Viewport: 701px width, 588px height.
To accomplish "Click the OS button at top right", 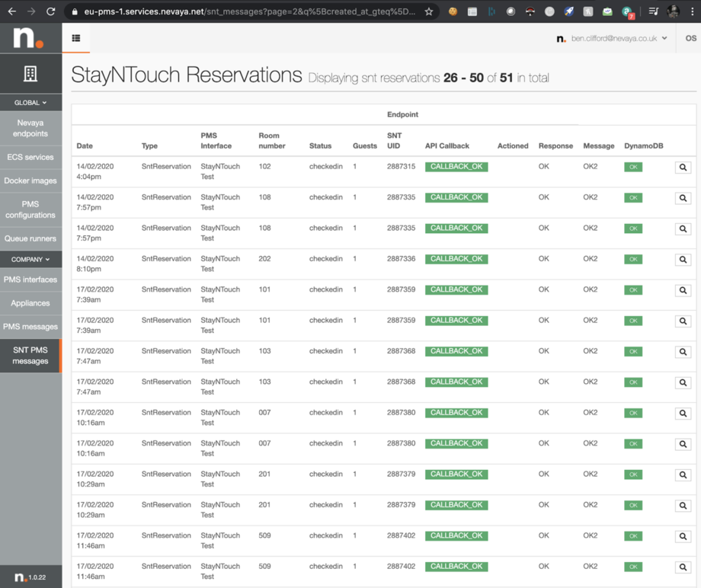I will [x=691, y=38].
